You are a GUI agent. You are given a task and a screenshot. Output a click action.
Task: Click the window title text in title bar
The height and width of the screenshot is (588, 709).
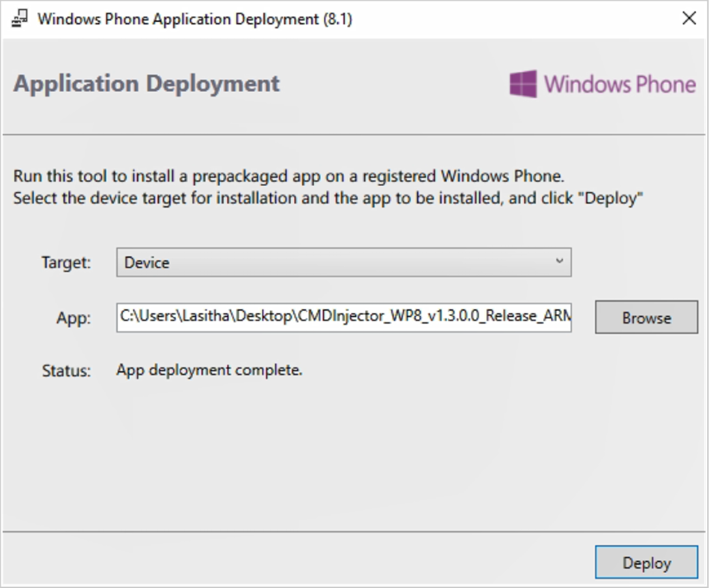tap(194, 18)
